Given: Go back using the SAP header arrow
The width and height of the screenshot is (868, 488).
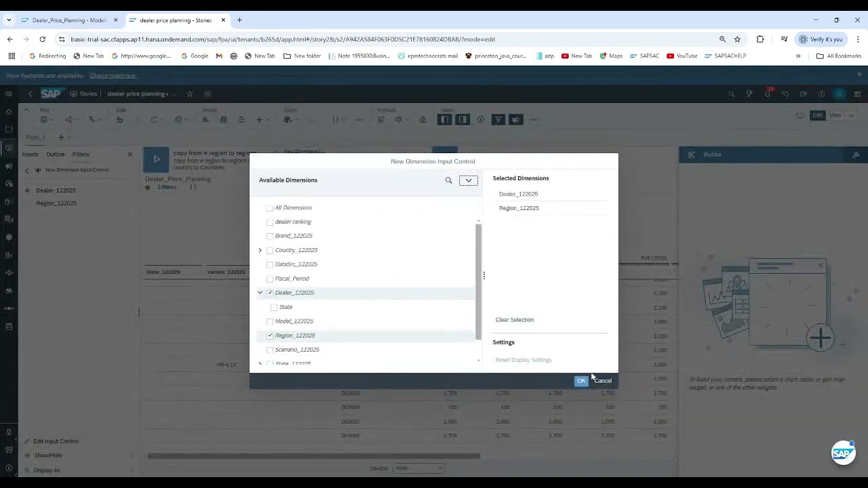Looking at the screenshot, I should click(x=30, y=94).
